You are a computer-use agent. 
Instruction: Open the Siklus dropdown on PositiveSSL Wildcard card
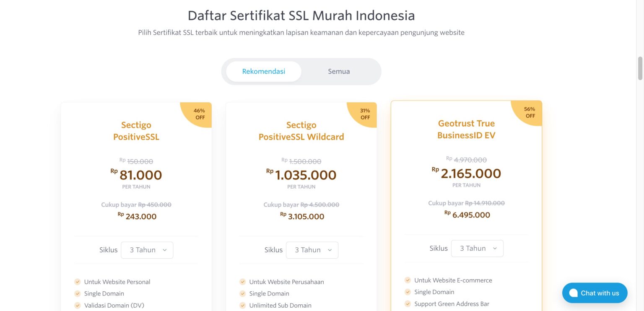click(x=312, y=250)
